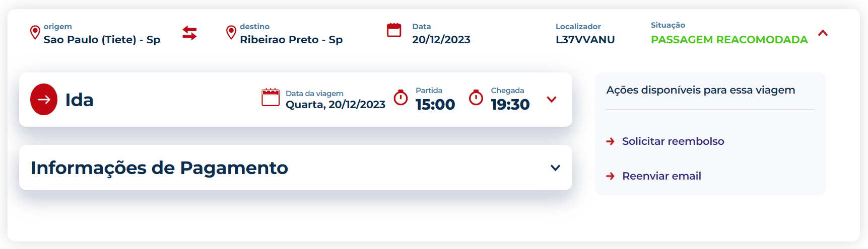The image size is (868, 249).
Task: Click the arrow icon beside Reenviar email
Action: tap(610, 176)
